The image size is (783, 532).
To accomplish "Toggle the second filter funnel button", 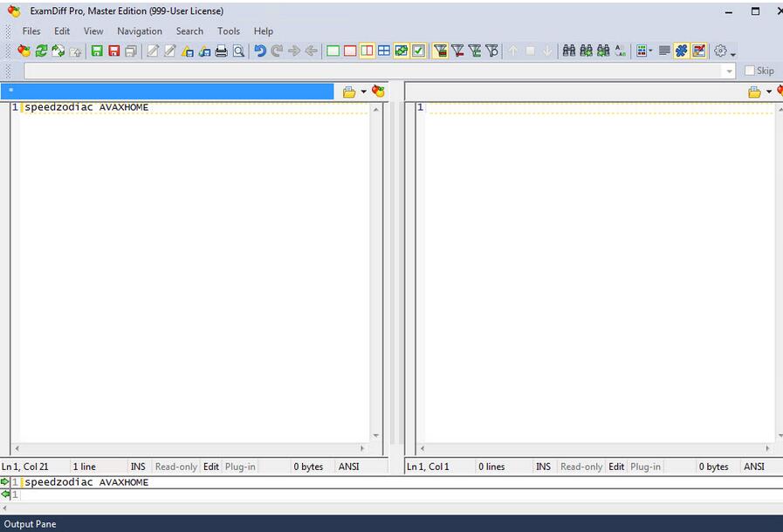I will (x=457, y=51).
